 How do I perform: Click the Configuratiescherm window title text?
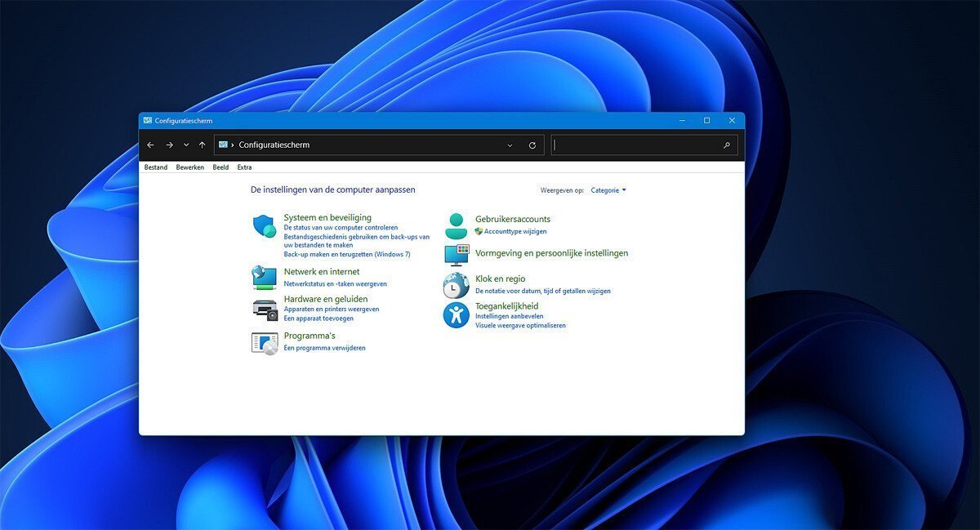coord(184,121)
